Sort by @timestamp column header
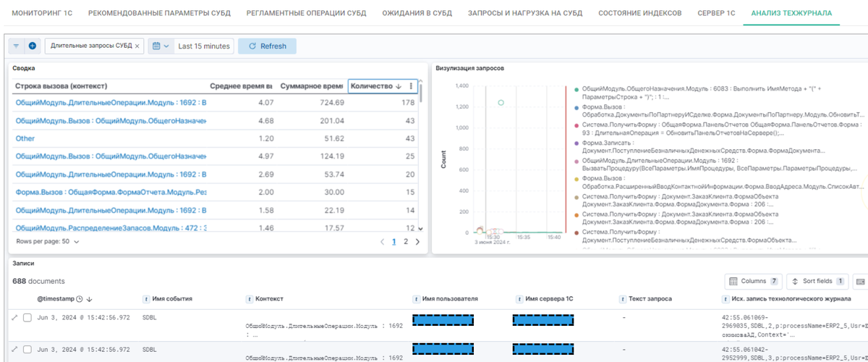Viewport: 868px width, 362px height. 56,298
